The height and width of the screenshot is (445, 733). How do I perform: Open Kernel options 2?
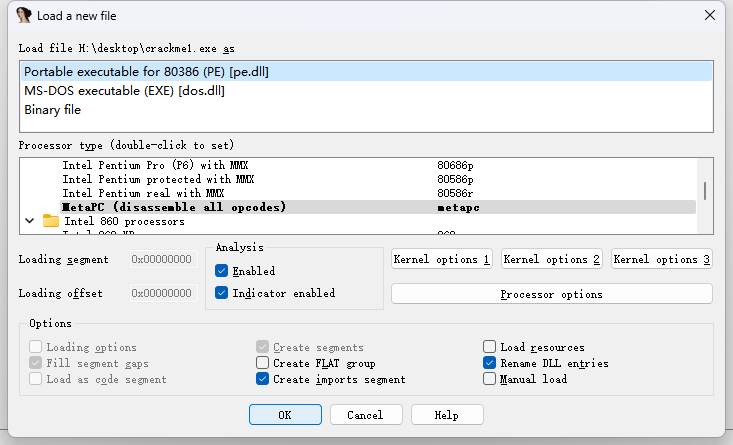tap(552, 259)
